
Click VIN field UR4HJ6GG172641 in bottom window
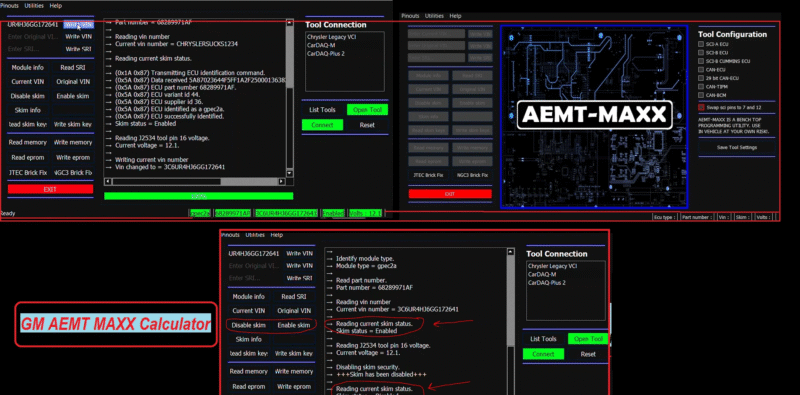(x=254, y=254)
